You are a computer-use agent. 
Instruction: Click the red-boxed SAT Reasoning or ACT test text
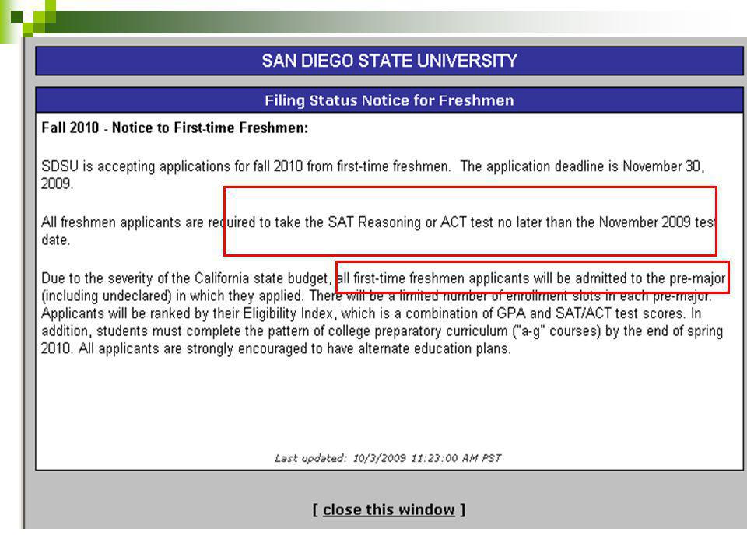click(x=470, y=221)
